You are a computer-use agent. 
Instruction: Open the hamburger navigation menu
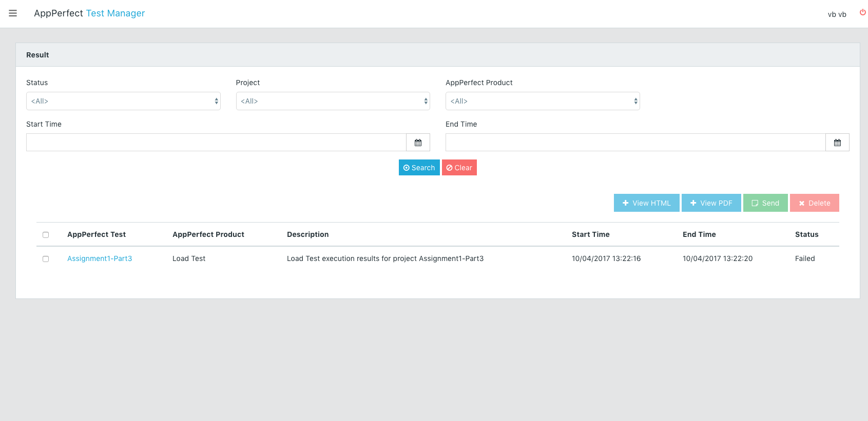tap(13, 13)
